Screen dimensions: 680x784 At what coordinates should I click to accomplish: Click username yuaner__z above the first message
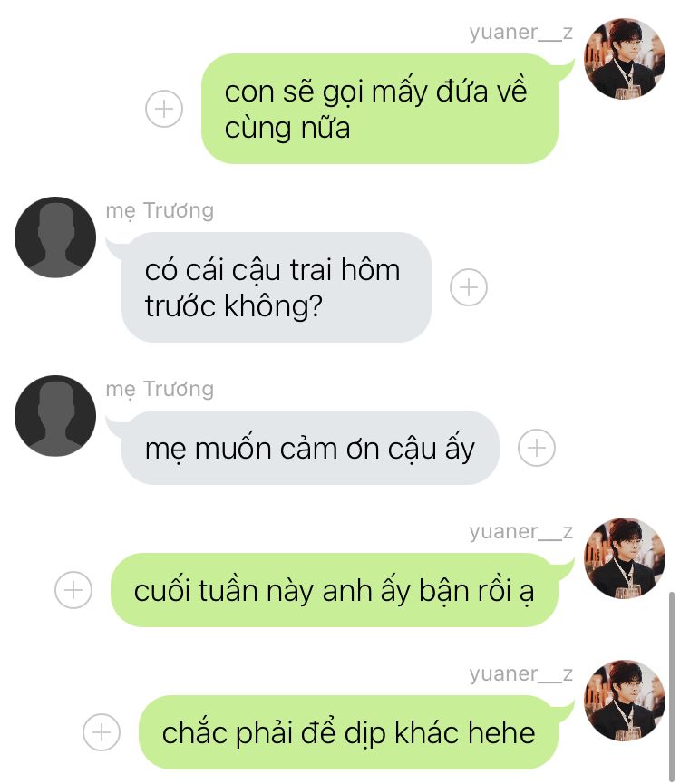click(x=520, y=33)
